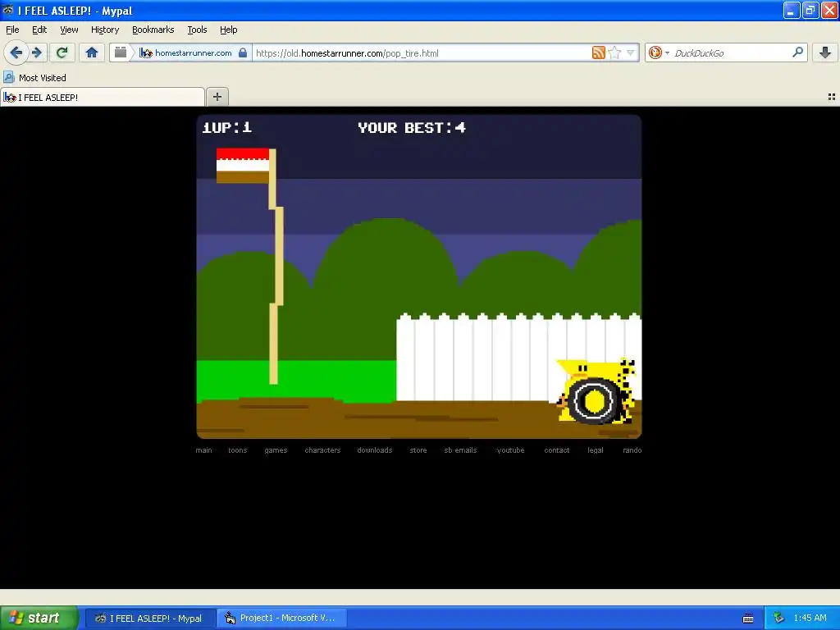The image size is (840, 630).
Task: Click the RSS feed icon in the address bar
Action: [598, 52]
